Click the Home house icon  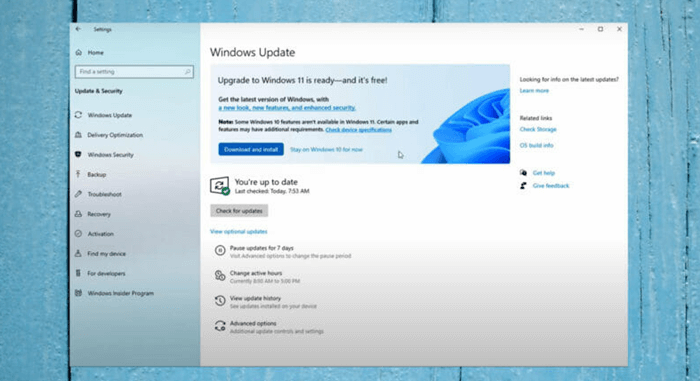click(79, 52)
